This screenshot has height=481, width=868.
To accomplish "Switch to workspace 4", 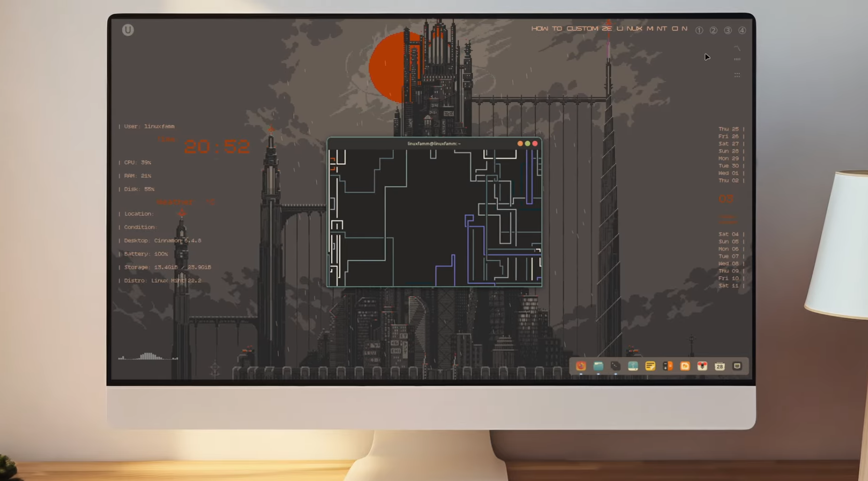I will coord(742,30).
